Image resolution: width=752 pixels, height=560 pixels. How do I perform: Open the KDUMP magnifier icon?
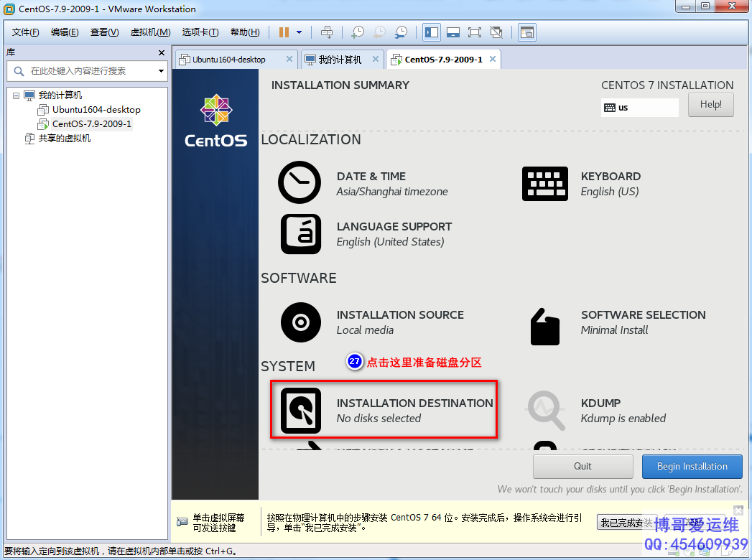click(x=545, y=411)
